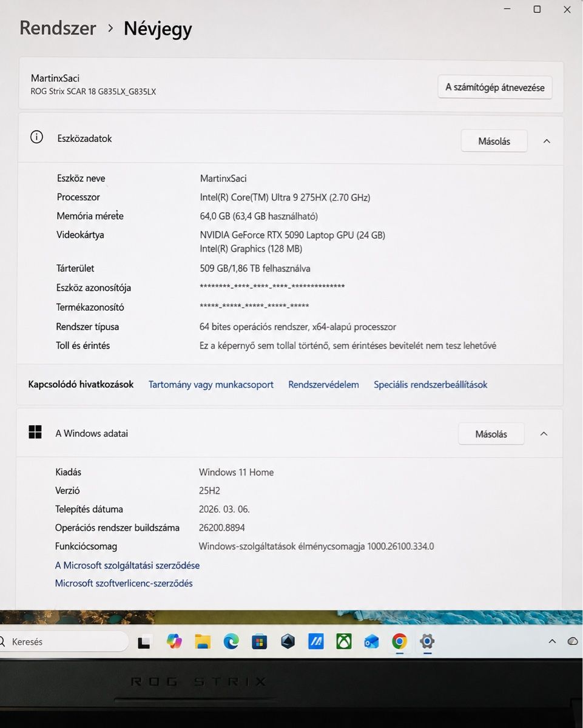The width and height of the screenshot is (583, 728).
Task: Open the OneDrive cloud tray icon
Action: pos(572,641)
